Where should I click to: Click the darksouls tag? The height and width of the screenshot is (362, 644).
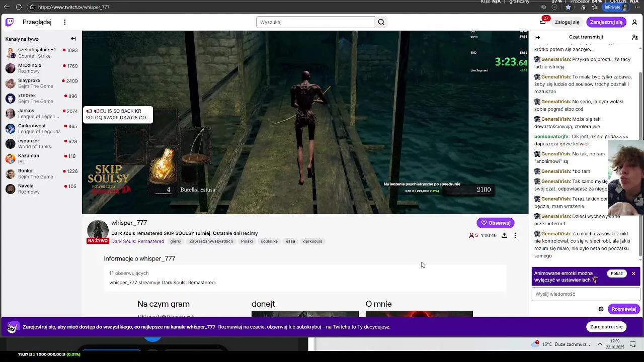click(312, 241)
